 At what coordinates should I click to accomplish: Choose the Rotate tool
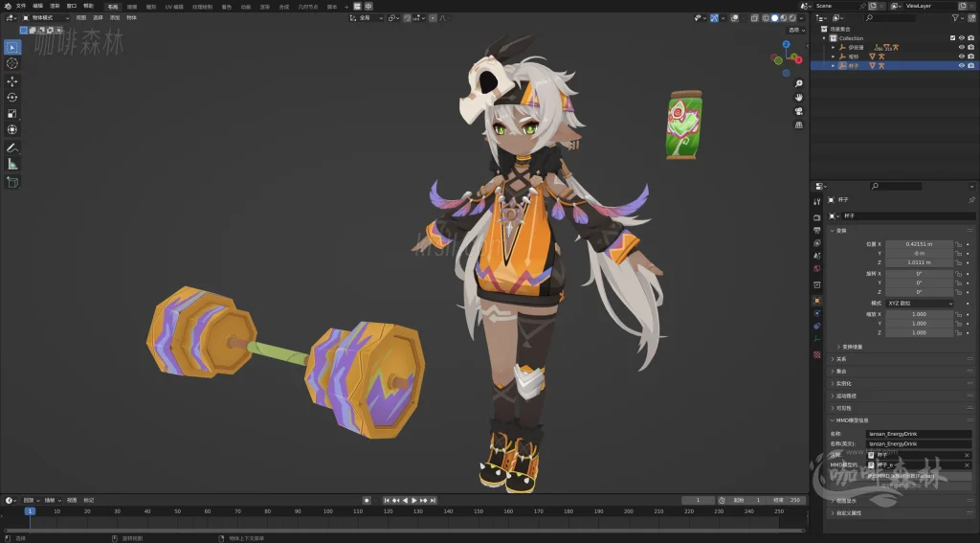pyautogui.click(x=11, y=97)
